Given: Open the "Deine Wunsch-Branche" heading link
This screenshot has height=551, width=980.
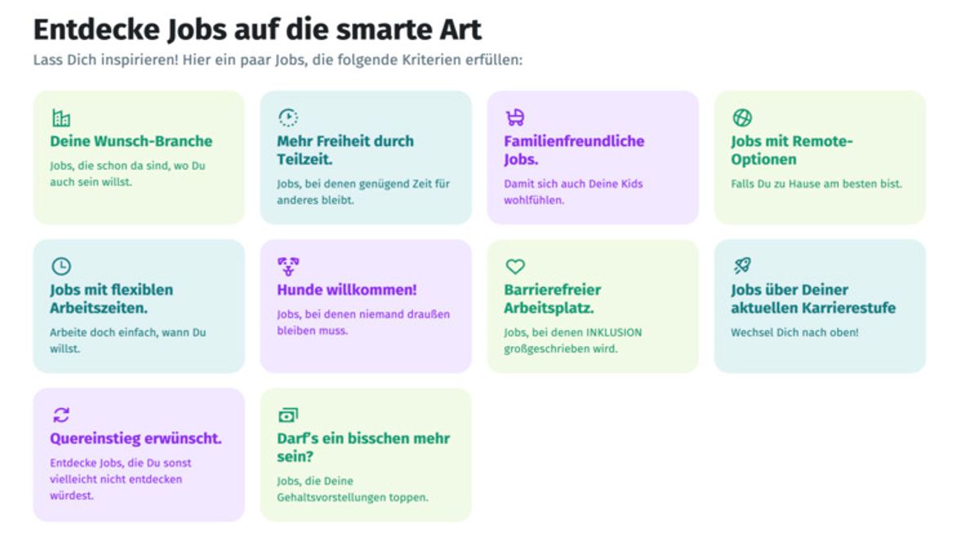Looking at the screenshot, I should click(131, 141).
